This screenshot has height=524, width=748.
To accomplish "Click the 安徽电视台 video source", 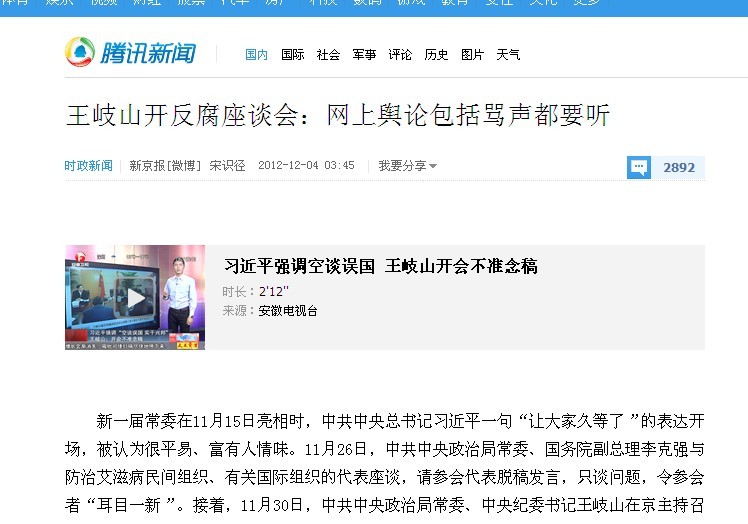I will pos(288,311).
